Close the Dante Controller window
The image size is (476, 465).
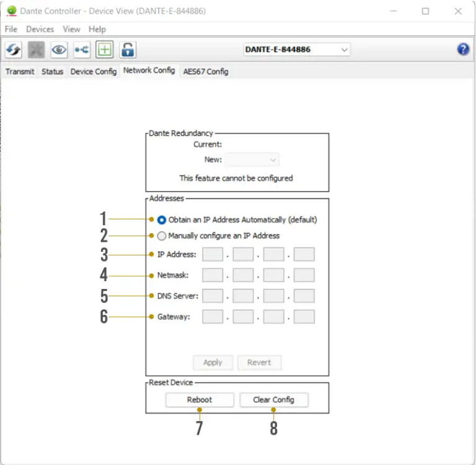[x=458, y=11]
